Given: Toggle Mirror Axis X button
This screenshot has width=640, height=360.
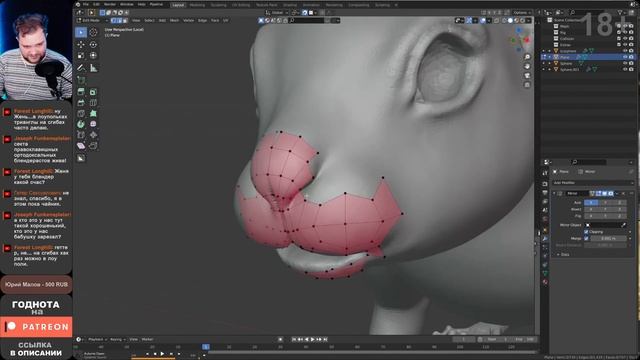Looking at the screenshot, I should click(591, 202).
